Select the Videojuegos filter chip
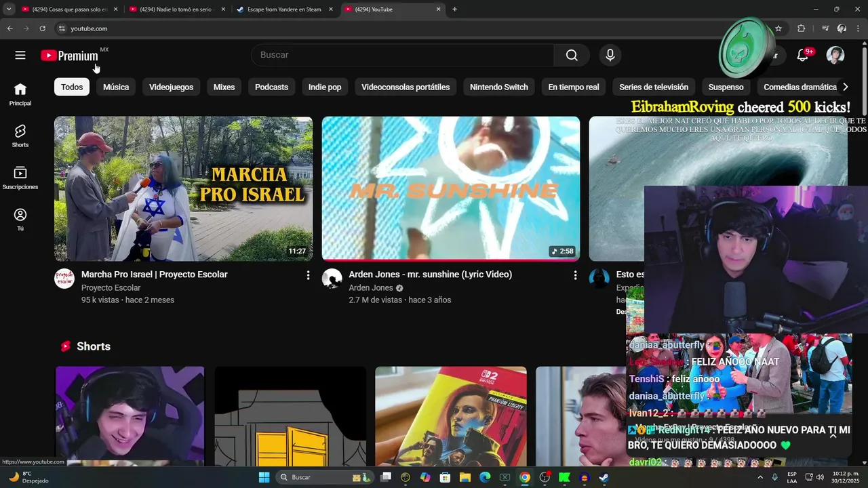The image size is (868, 488). [171, 87]
